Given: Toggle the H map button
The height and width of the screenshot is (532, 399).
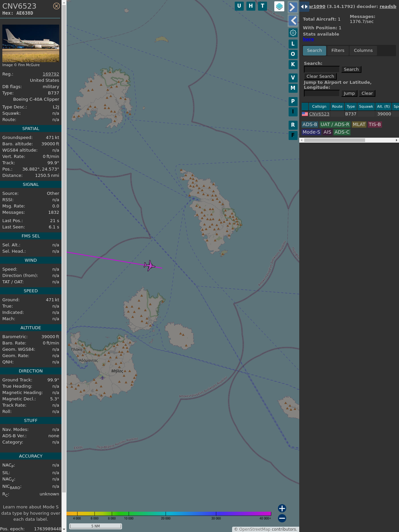Looking at the screenshot, I should [251, 6].
